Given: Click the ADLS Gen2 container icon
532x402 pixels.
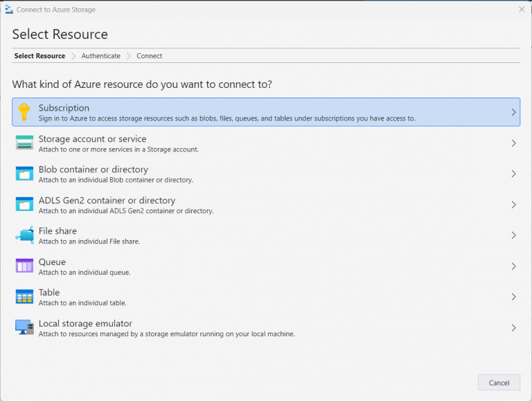Looking at the screenshot, I should (x=24, y=205).
